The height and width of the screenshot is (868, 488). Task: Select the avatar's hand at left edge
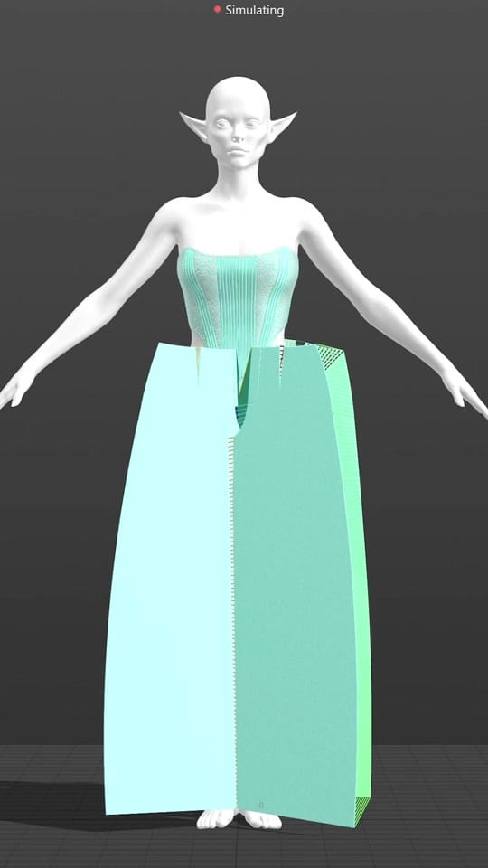tap(12, 389)
